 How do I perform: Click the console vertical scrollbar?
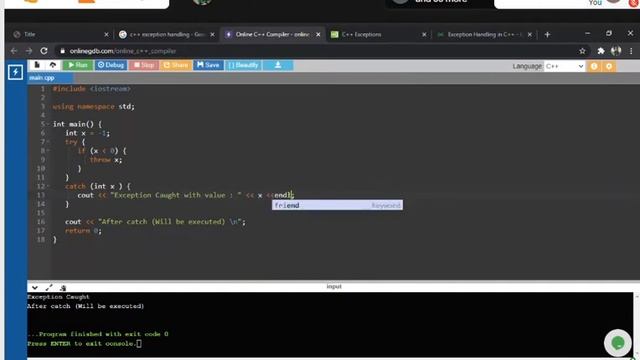point(636,325)
